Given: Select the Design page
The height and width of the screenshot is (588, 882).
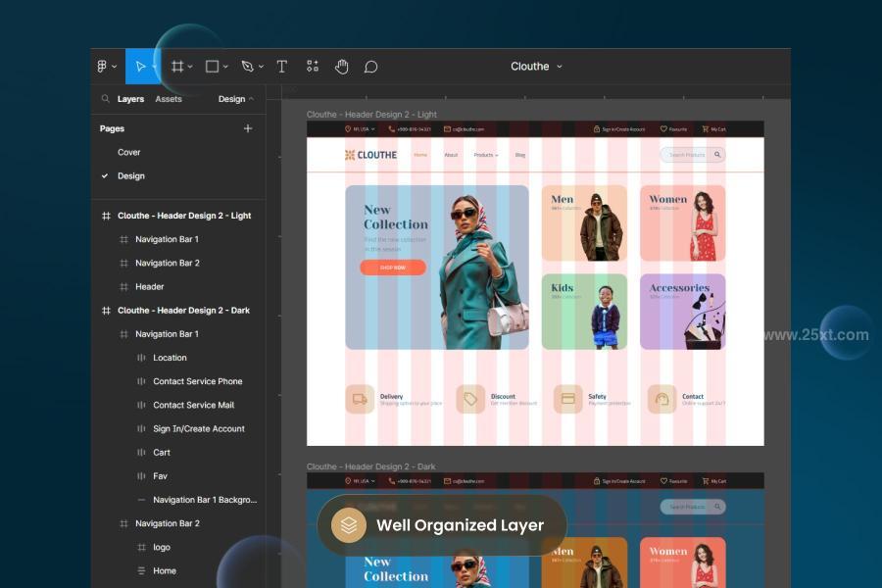Looking at the screenshot, I should (131, 176).
